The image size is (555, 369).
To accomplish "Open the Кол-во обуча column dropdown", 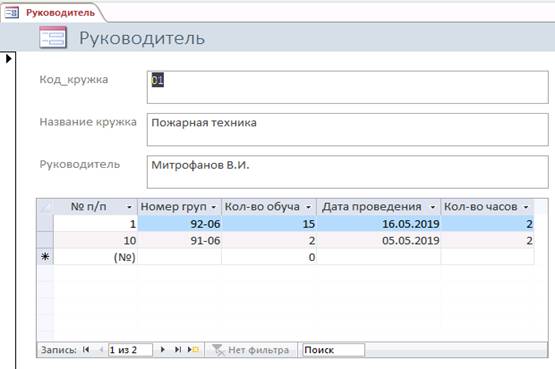I will pos(309,207).
